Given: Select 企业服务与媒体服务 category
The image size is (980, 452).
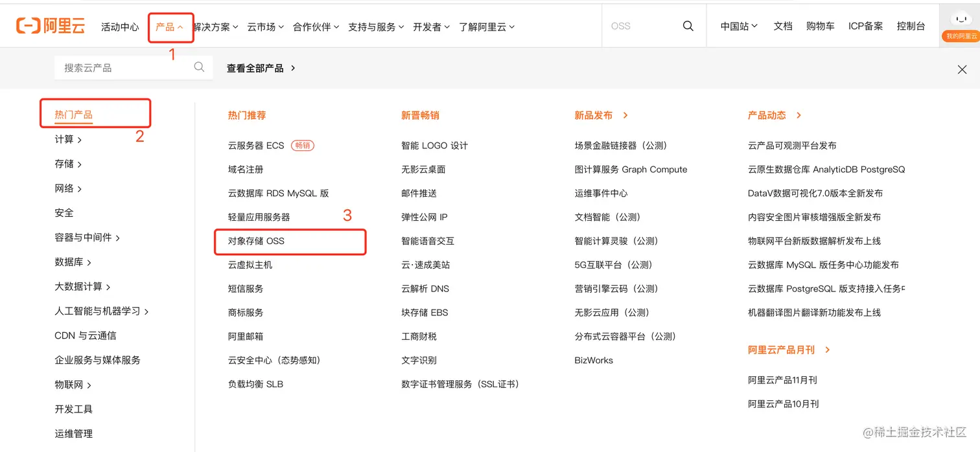Looking at the screenshot, I should [97, 360].
